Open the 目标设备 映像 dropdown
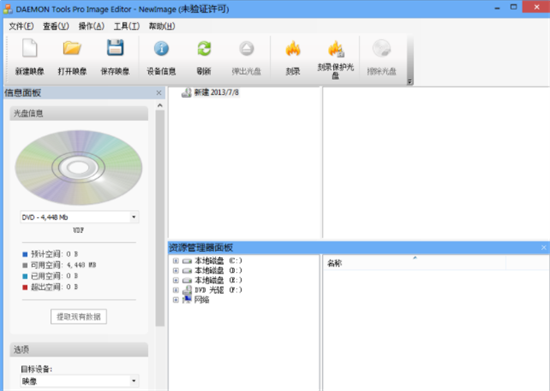 point(134,381)
